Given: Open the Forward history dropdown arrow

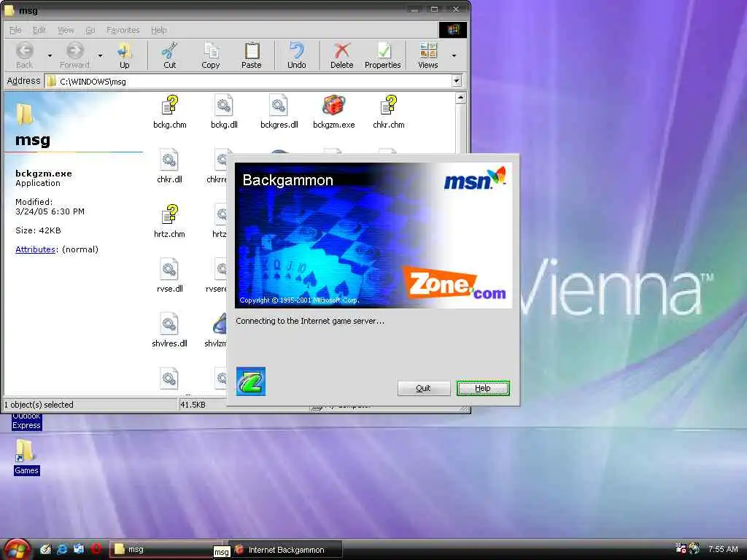Looking at the screenshot, I should [x=100, y=55].
